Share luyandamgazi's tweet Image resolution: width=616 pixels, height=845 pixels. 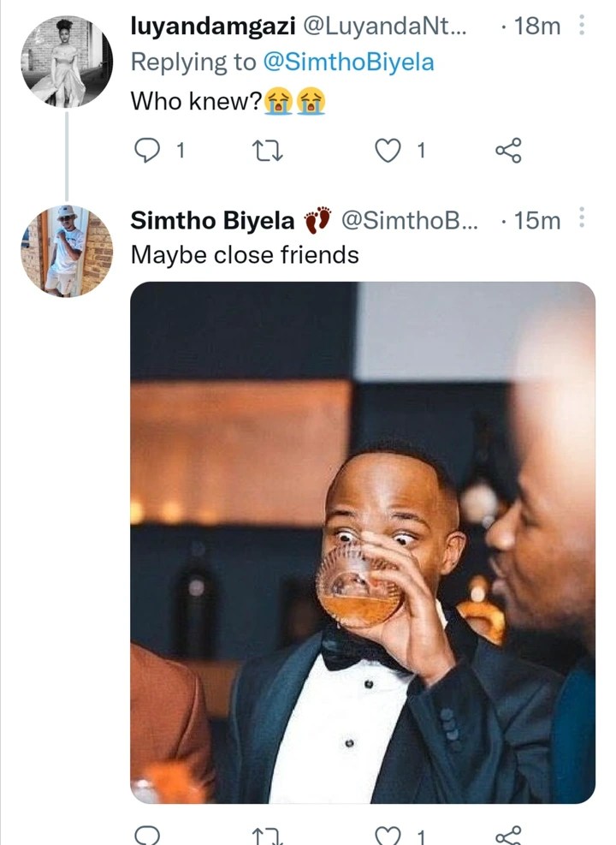507,152
